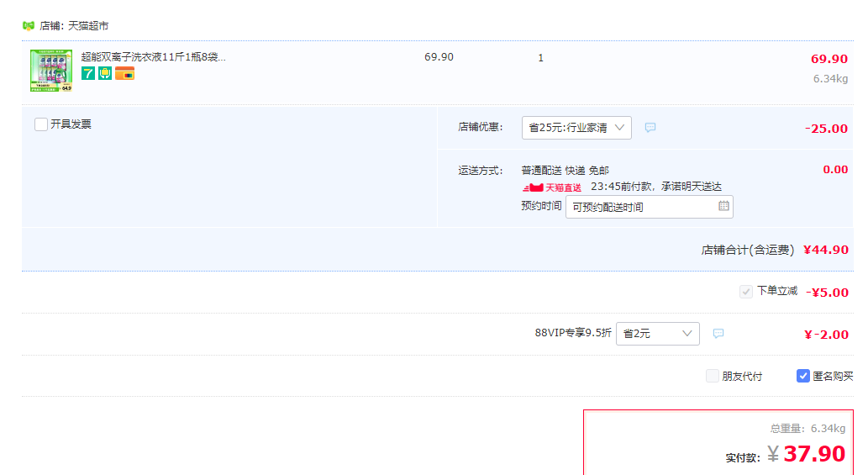Click the shipping fee 0.00
The width and height of the screenshot is (868, 475).
(x=835, y=170)
